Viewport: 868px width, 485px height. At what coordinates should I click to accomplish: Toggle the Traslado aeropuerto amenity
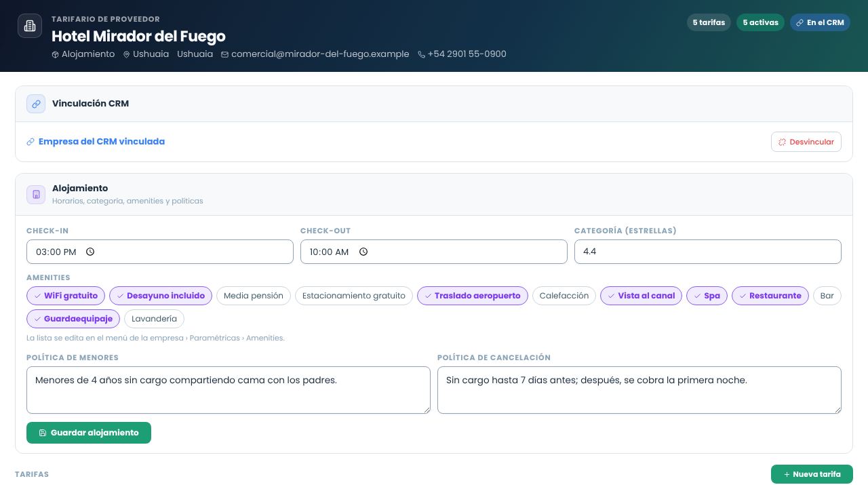pos(473,296)
